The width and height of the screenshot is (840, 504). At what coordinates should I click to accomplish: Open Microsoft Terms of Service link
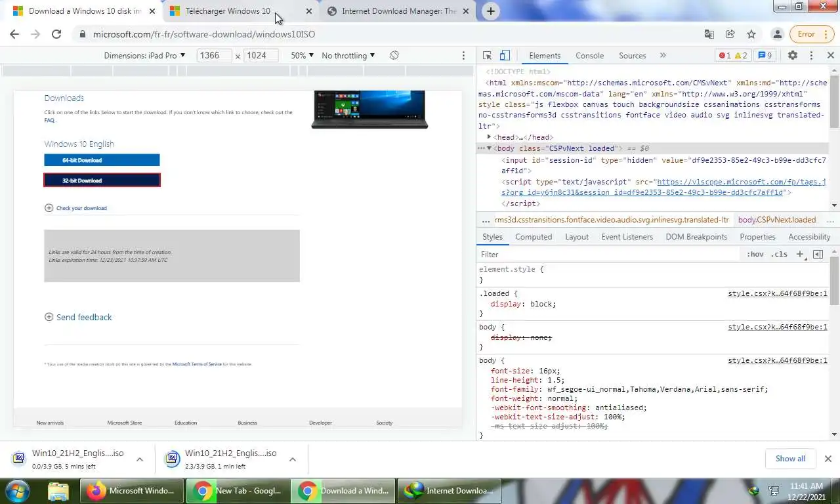coord(197,364)
